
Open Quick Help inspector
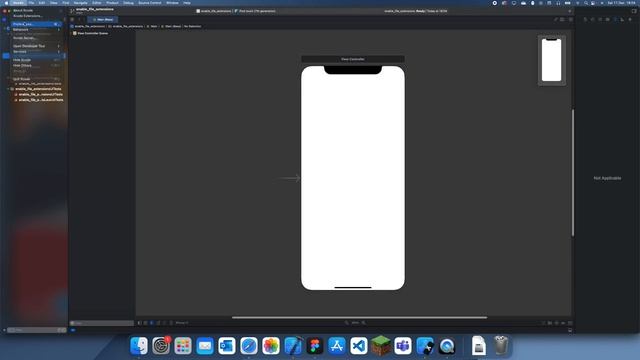(x=600, y=19)
